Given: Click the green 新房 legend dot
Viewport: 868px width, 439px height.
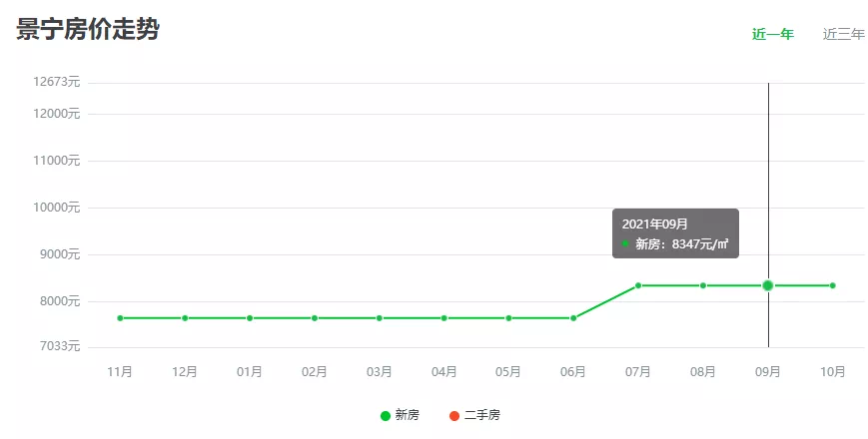Looking at the screenshot, I should pyautogui.click(x=386, y=415).
